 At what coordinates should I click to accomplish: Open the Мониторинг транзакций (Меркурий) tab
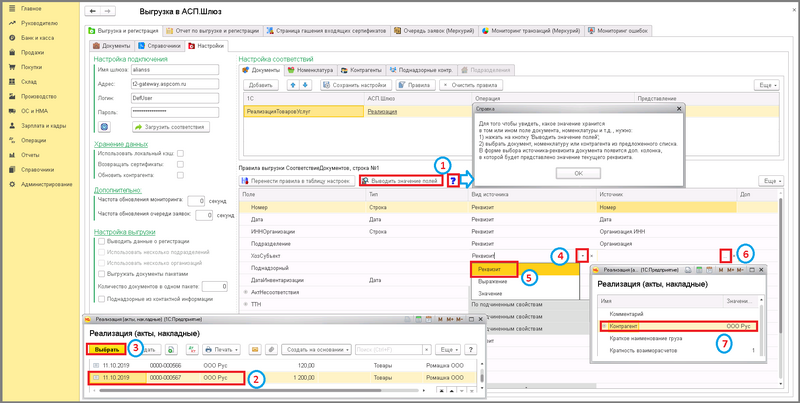click(532, 31)
